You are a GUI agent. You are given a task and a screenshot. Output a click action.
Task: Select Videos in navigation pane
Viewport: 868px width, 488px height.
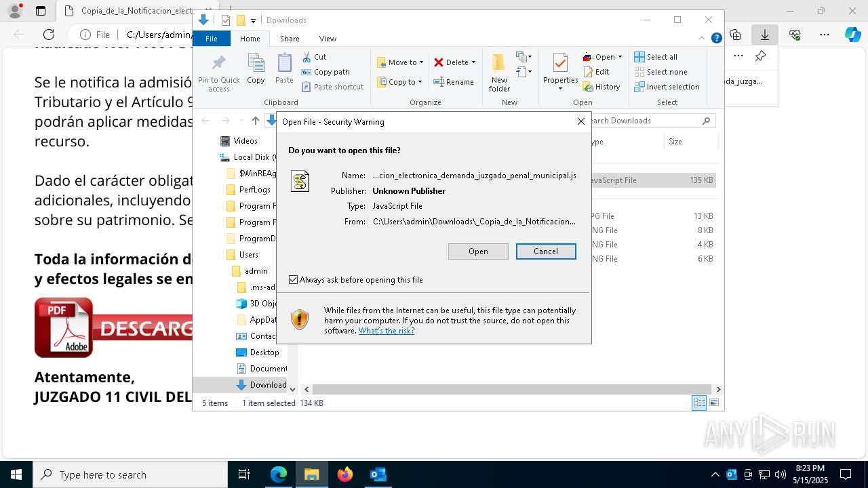tap(239, 141)
